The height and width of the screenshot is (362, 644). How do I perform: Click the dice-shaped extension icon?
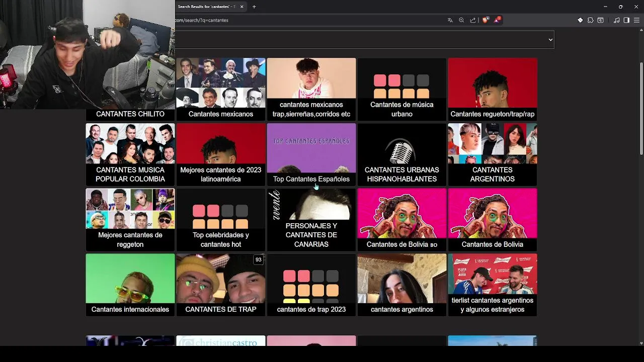[x=580, y=20]
